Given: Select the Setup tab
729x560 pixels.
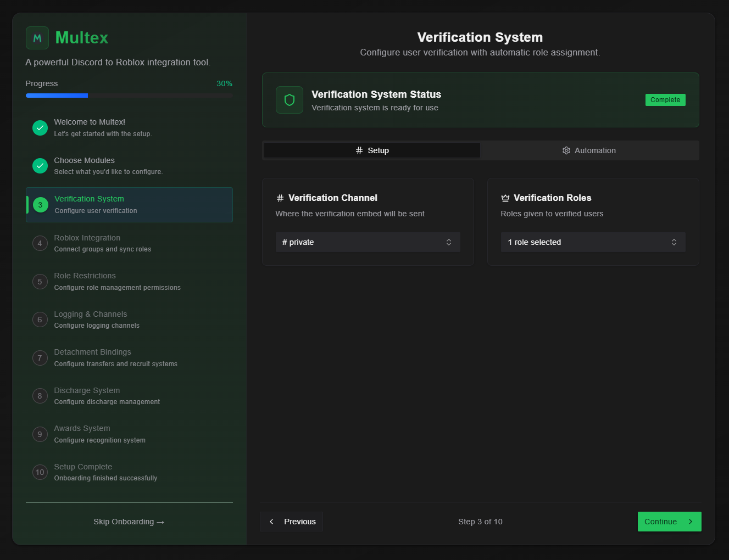Looking at the screenshot, I should [x=372, y=150].
